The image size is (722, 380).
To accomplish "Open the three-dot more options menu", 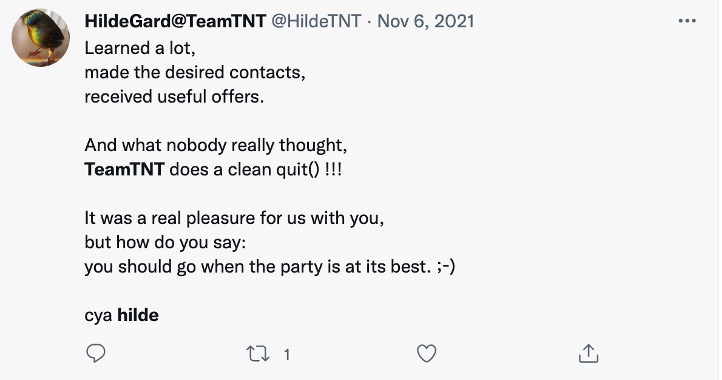I will (x=687, y=21).
